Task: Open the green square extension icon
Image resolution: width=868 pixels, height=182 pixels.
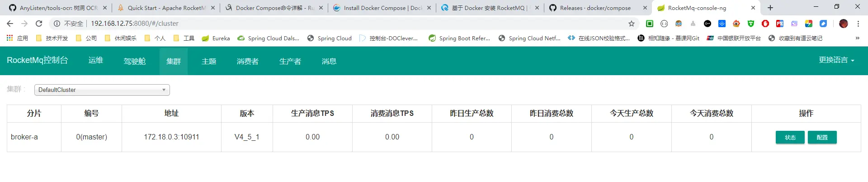Action: pyautogui.click(x=650, y=24)
